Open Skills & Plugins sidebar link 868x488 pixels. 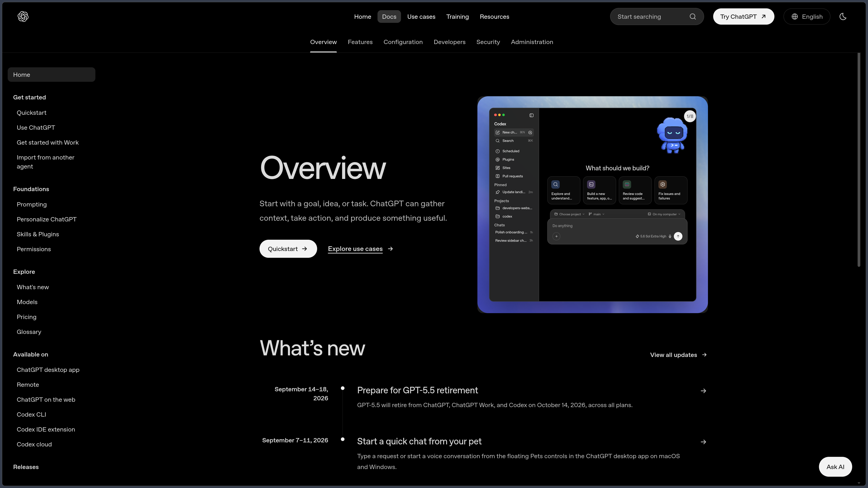click(38, 235)
